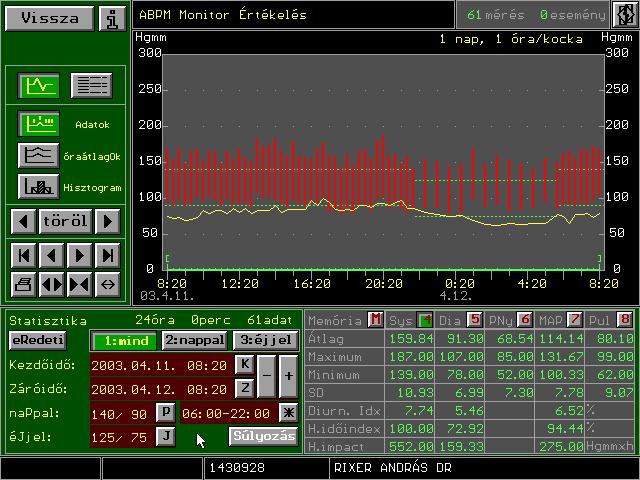The image size is (640, 480).
Task: Click the eRedeti original button
Action: (38, 340)
